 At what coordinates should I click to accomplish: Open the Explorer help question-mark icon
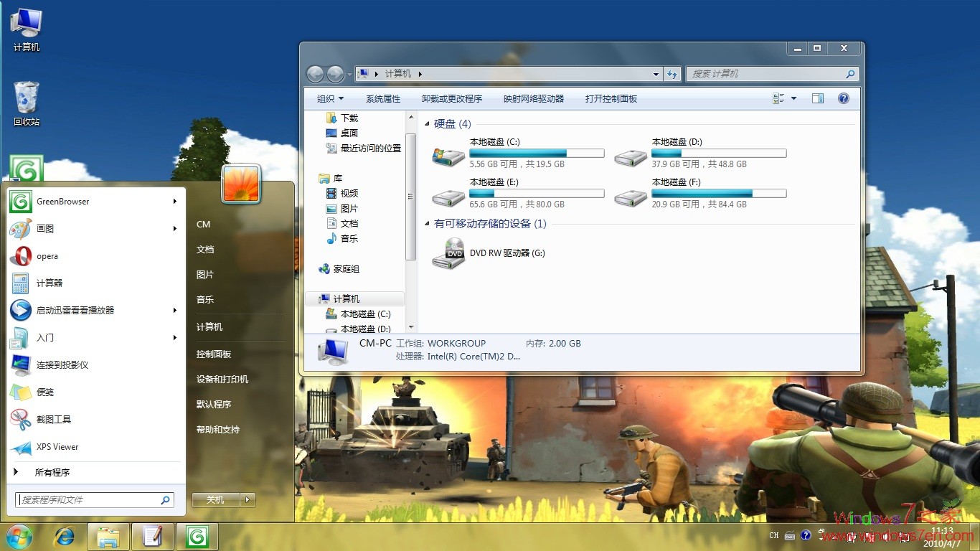[844, 98]
